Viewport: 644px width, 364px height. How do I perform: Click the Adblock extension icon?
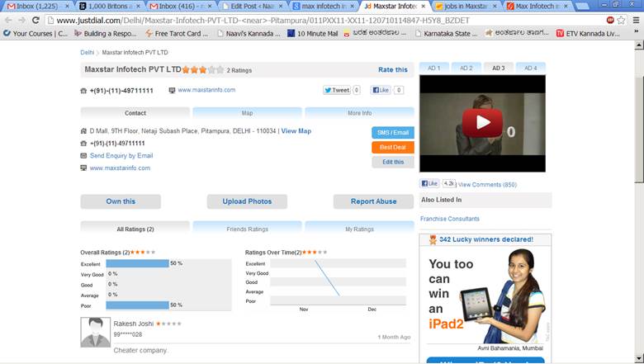point(610,20)
